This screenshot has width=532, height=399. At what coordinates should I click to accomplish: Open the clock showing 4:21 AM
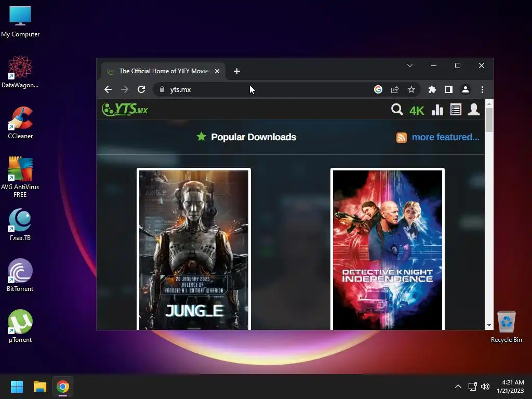pyautogui.click(x=511, y=387)
